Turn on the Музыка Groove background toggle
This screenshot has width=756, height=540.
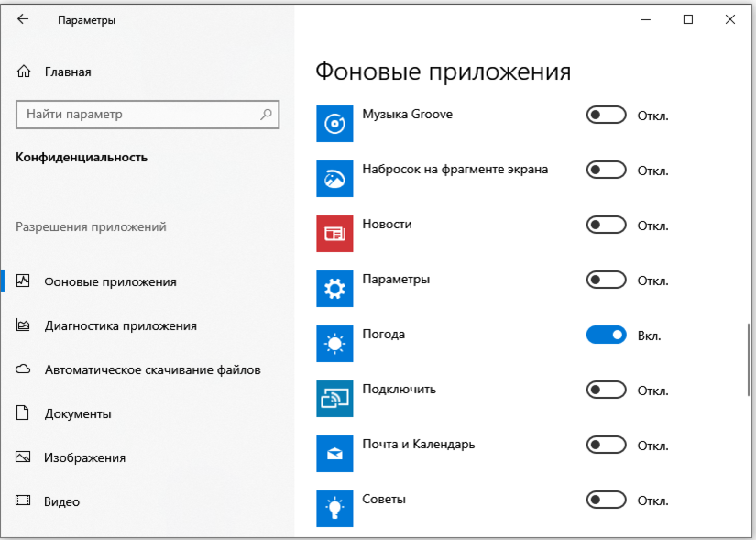[606, 115]
